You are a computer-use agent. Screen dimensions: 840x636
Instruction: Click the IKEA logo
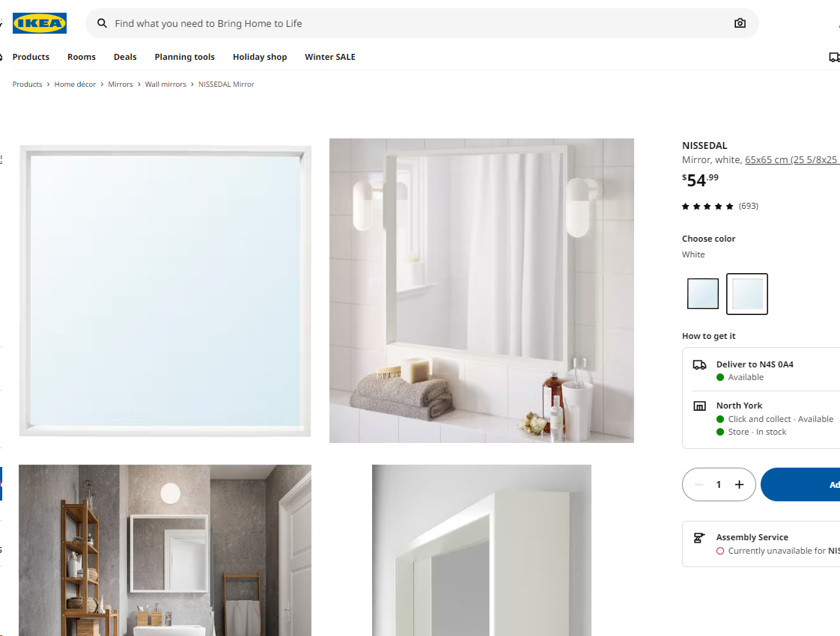[40, 23]
